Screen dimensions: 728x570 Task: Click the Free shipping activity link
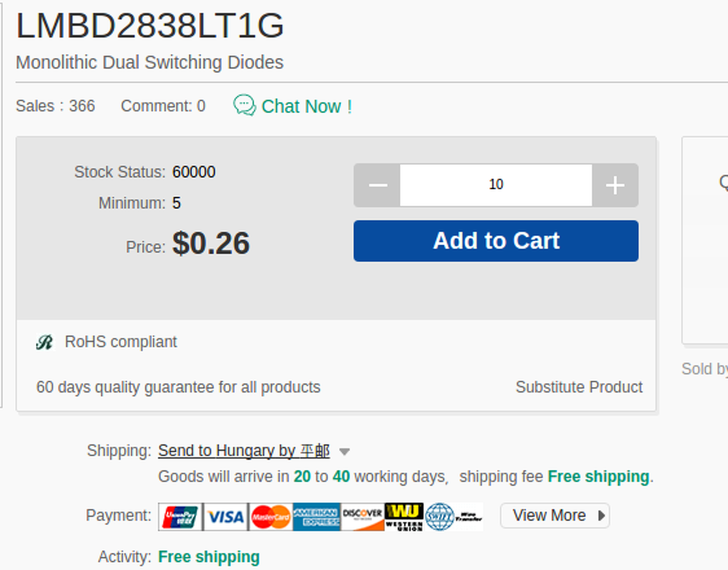pos(209,557)
